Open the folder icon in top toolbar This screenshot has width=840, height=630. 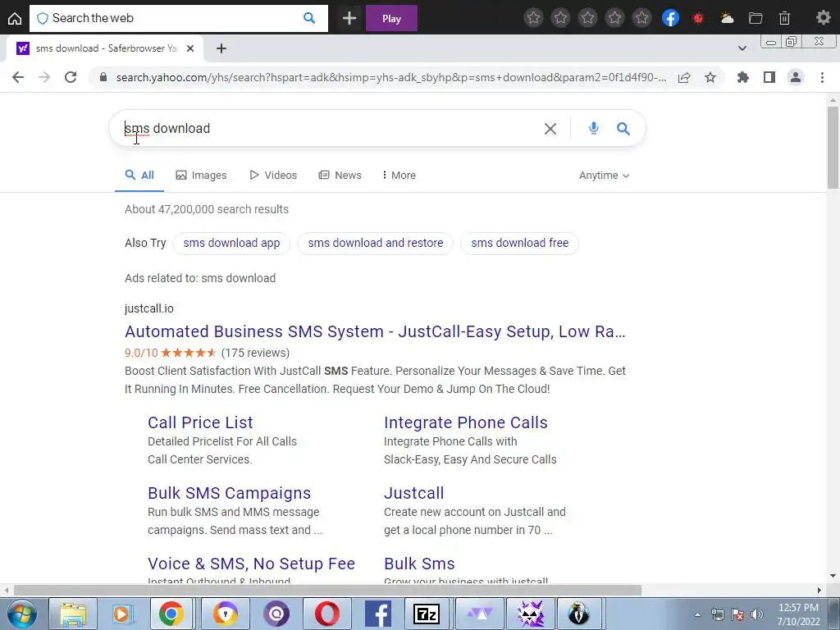[x=756, y=19]
